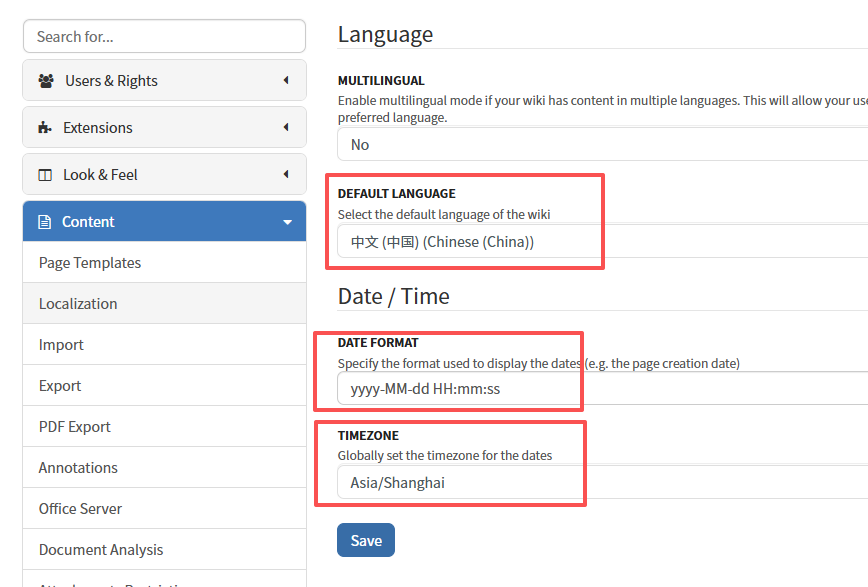Click the TIMEZONE heading label
The height and width of the screenshot is (587, 868).
tap(368, 436)
